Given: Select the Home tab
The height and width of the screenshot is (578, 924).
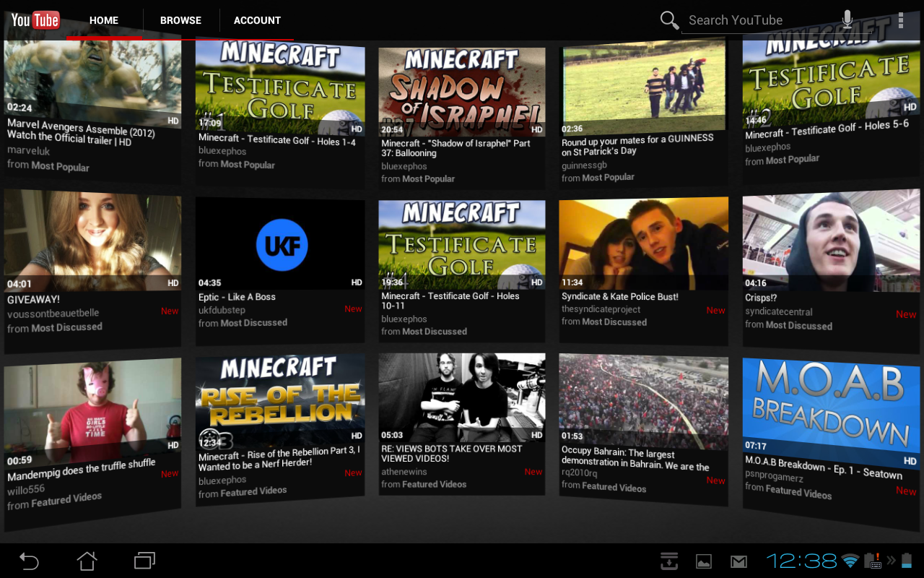Looking at the screenshot, I should pos(104,20).
